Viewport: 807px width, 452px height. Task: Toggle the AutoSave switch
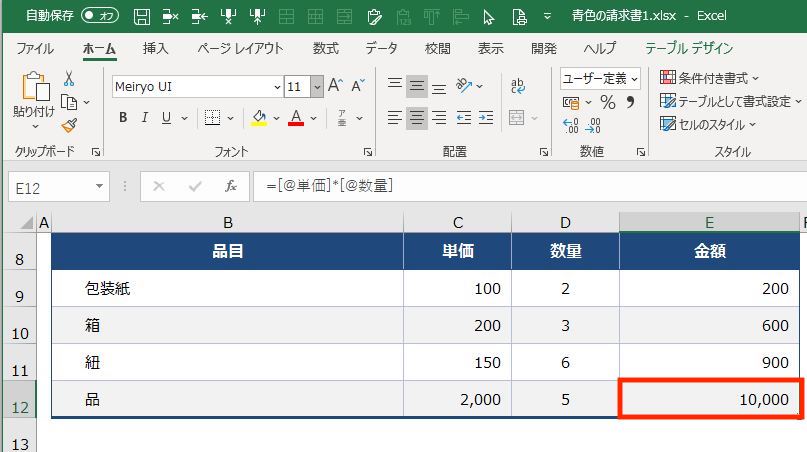coord(100,15)
